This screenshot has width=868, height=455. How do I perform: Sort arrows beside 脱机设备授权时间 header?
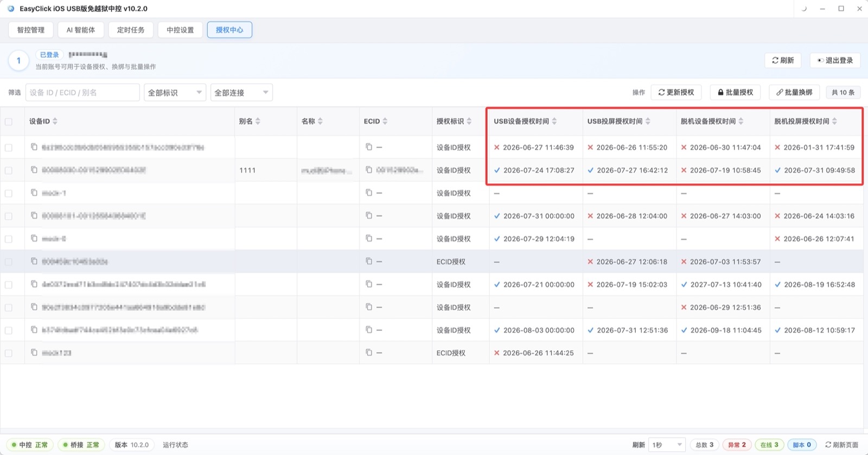[741, 121]
